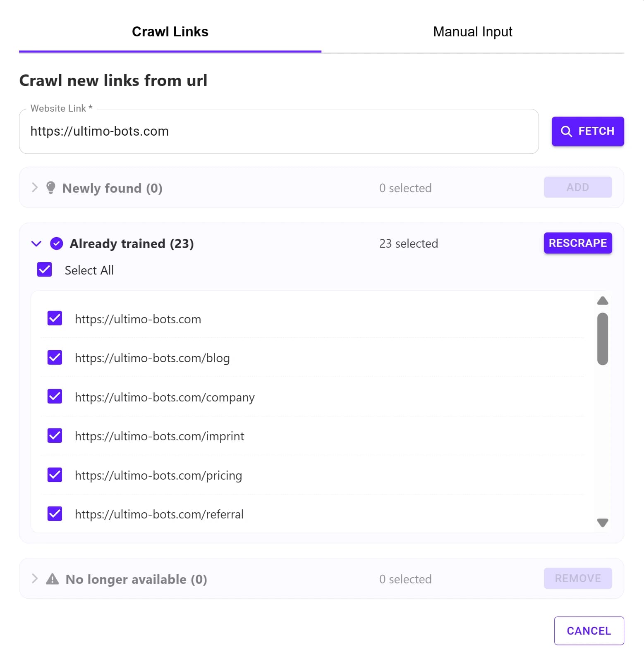The image size is (644, 664).
Task: Collapse the Already trained section
Action: point(36,244)
